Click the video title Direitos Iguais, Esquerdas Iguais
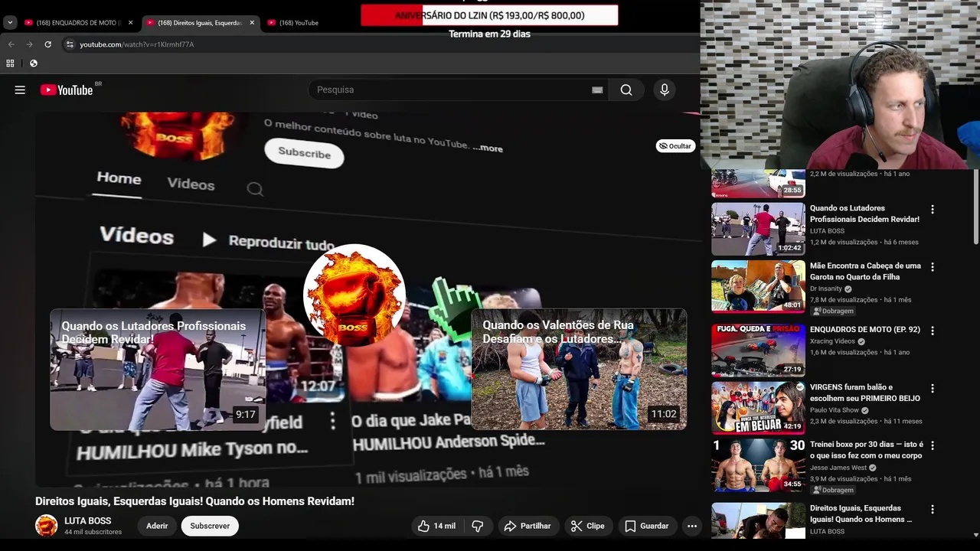Viewport: 980px width, 551px height. (194, 501)
